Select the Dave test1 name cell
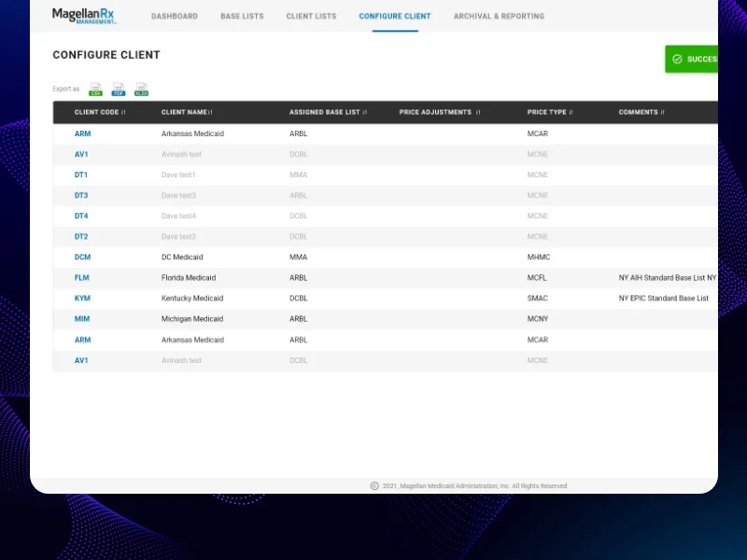Image resolution: width=747 pixels, height=560 pixels. (x=178, y=175)
